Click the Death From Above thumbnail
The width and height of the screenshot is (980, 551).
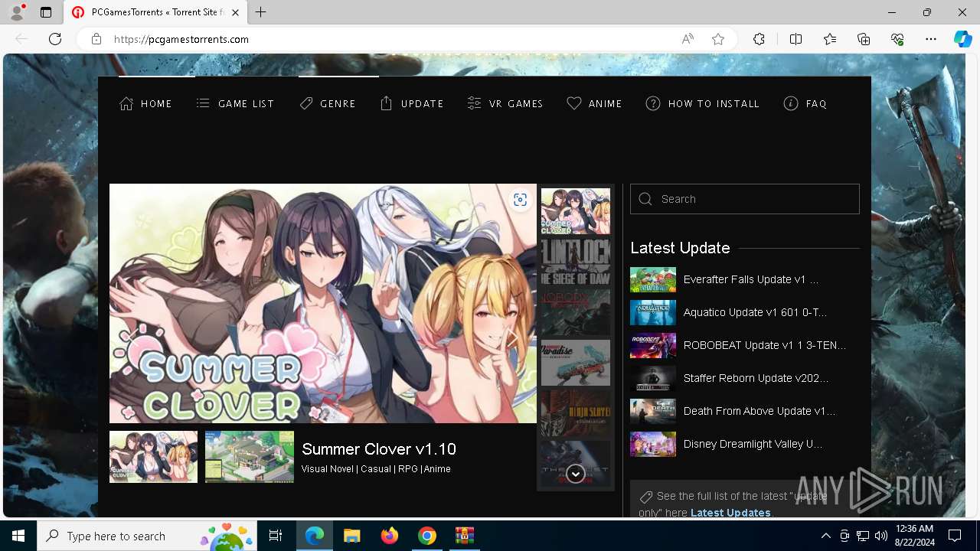tap(653, 412)
